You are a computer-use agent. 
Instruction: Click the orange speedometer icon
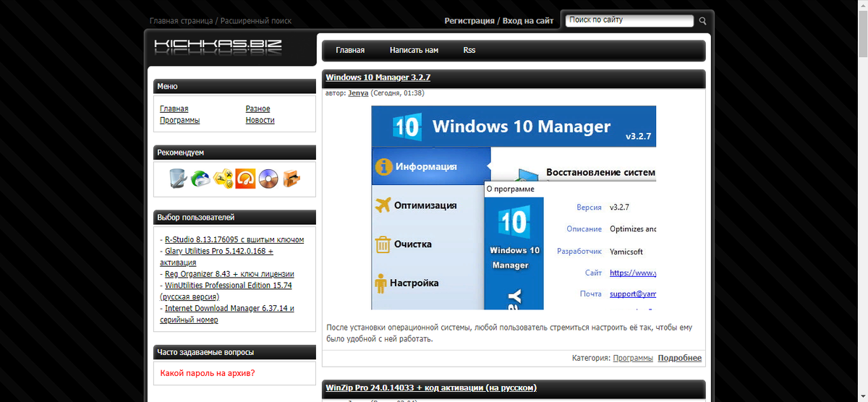pos(246,178)
